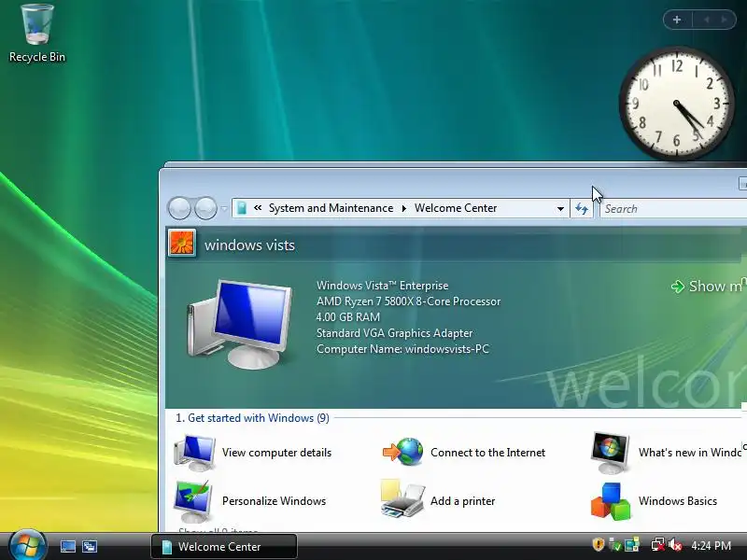
Task: Click the network computers tray icon with red X
Action: pos(658,545)
